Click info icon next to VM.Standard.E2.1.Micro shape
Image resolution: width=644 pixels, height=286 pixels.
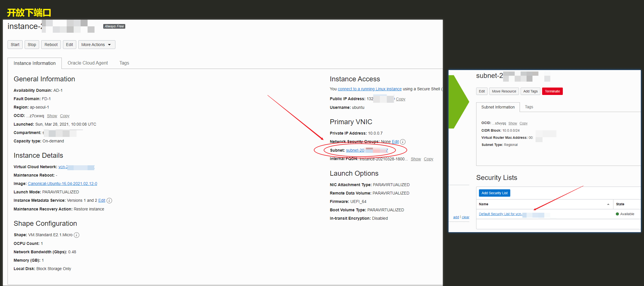77,235
